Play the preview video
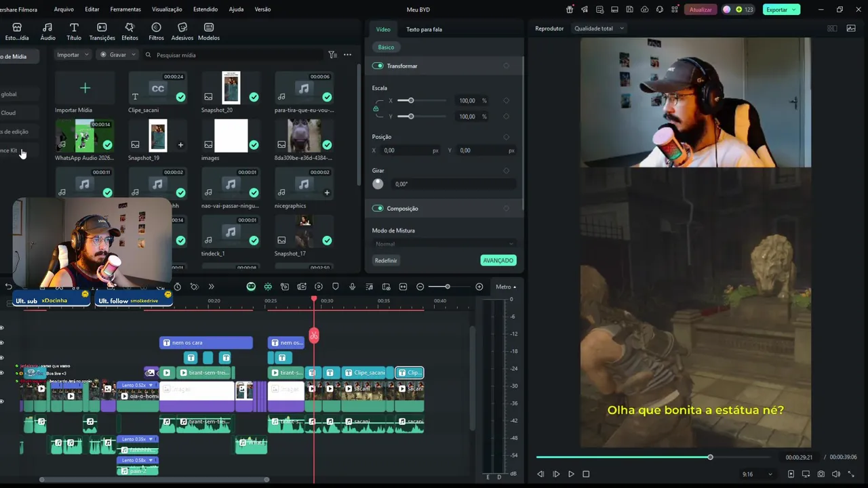The width and height of the screenshot is (868, 488). (571, 474)
